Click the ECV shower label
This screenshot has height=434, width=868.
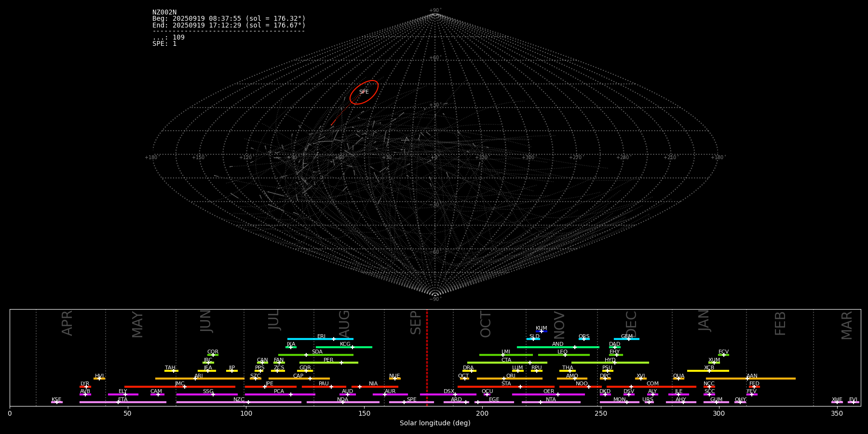pyautogui.click(x=723, y=352)
